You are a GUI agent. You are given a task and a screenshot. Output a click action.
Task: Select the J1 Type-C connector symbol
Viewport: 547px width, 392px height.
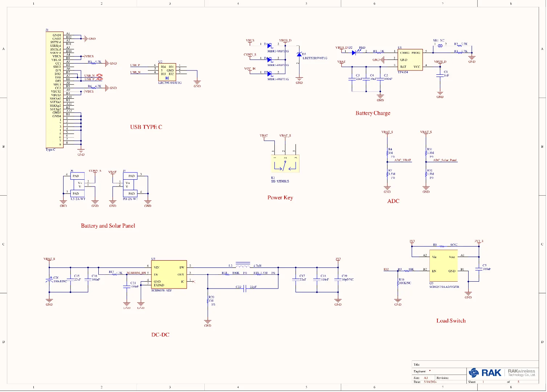55,90
